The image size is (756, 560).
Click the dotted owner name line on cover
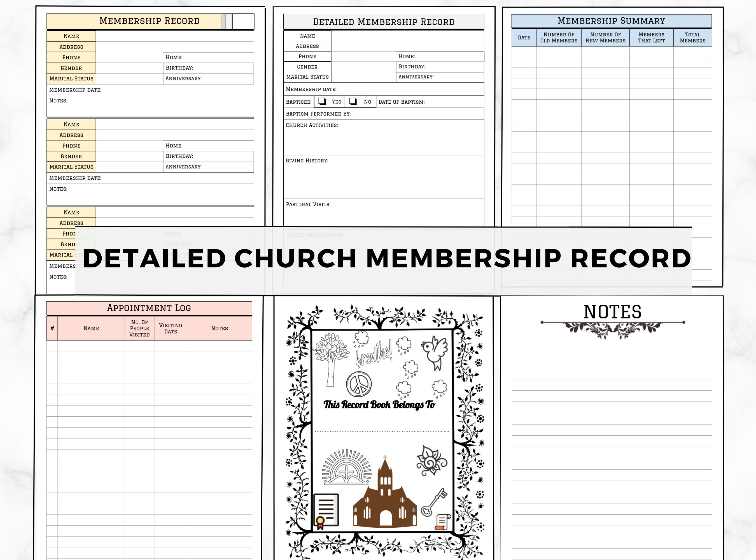click(x=382, y=431)
